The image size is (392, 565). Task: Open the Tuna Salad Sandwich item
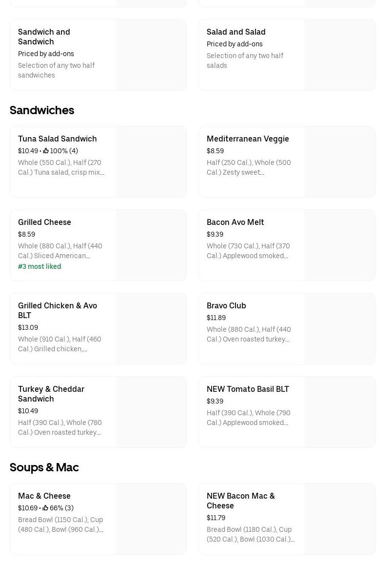click(x=58, y=139)
